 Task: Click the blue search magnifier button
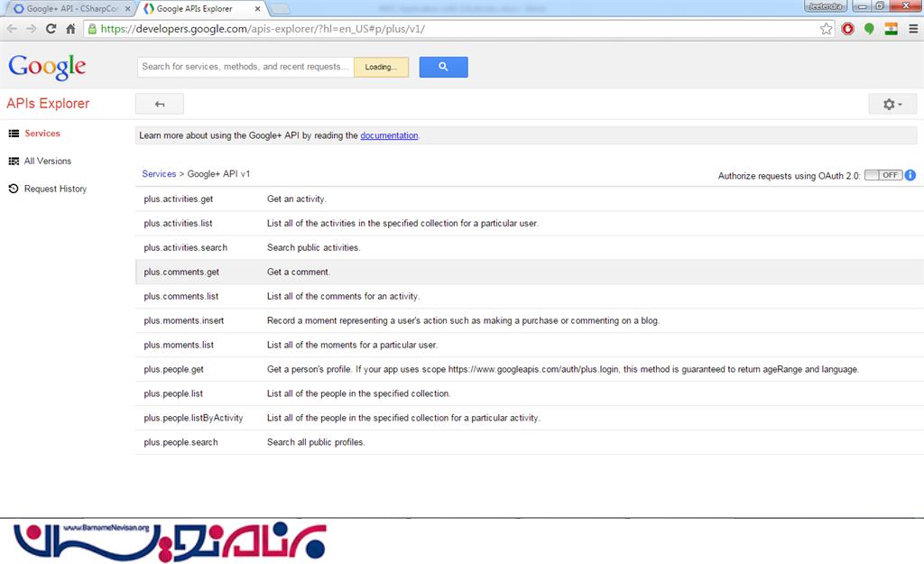click(x=443, y=67)
